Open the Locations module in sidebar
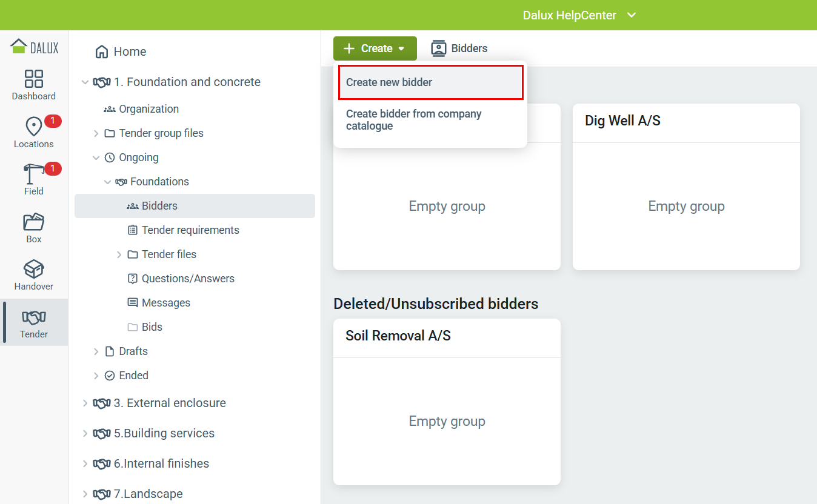This screenshot has height=504, width=817. [x=34, y=127]
